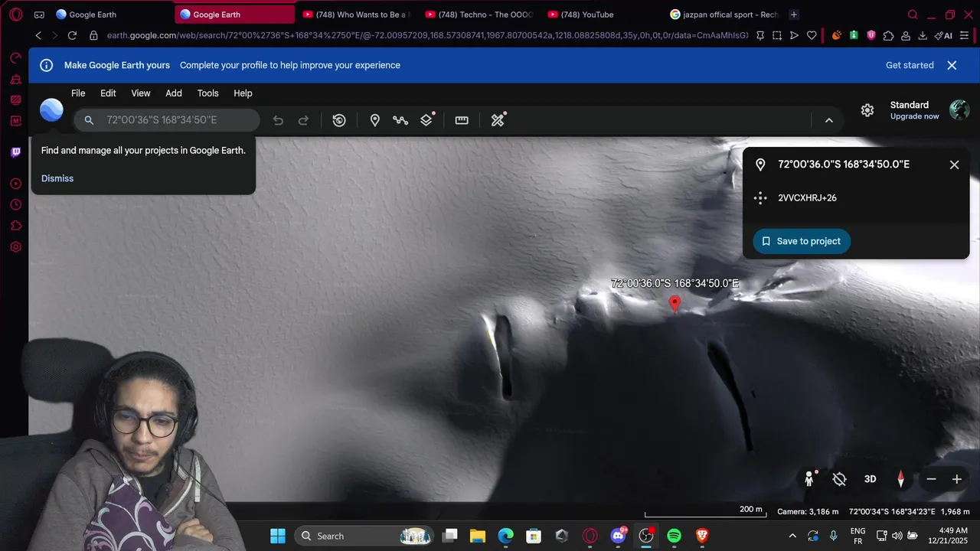The width and height of the screenshot is (980, 551).
Task: Open the Edit menu
Action: click(x=108, y=93)
